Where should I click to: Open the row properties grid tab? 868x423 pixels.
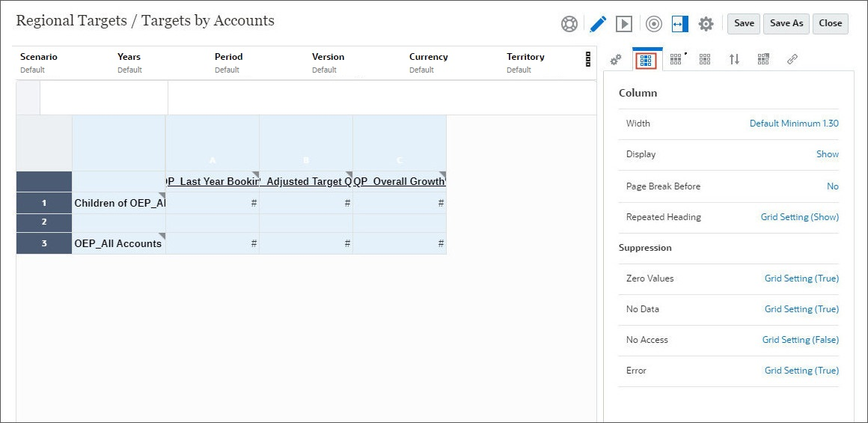(x=677, y=59)
